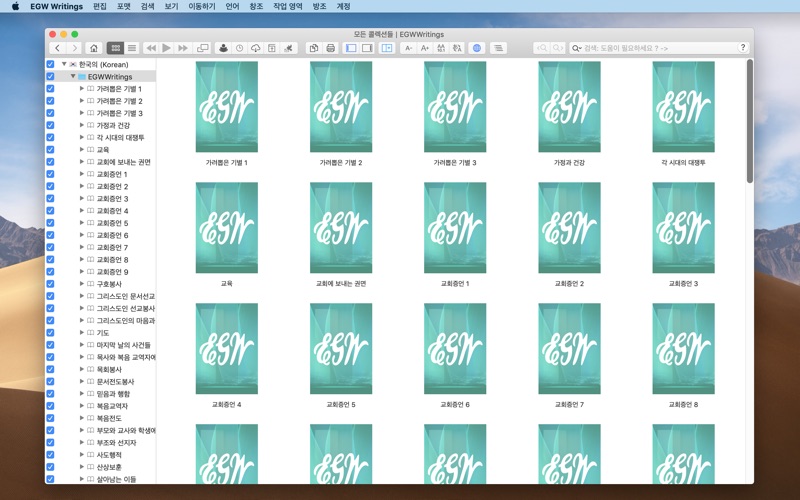Expand 목회봉사 in tree

point(82,369)
